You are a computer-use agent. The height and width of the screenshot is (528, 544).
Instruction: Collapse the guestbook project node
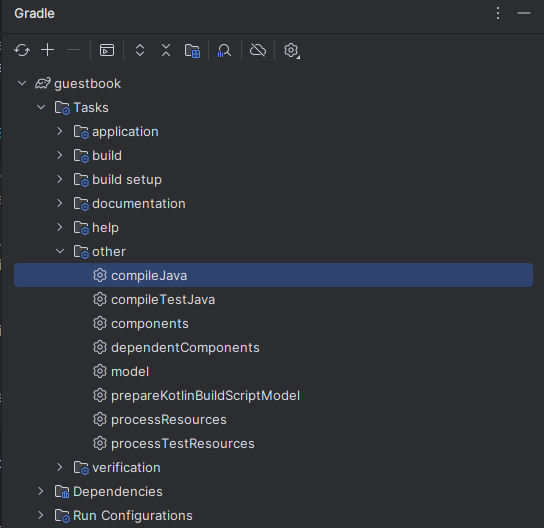[22, 83]
